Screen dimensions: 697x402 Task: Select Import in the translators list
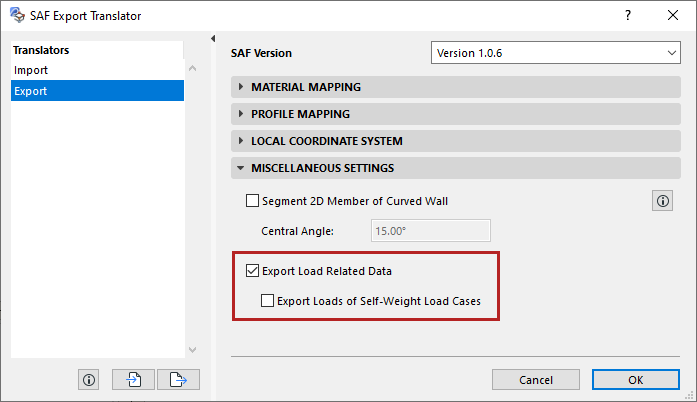[x=31, y=70]
